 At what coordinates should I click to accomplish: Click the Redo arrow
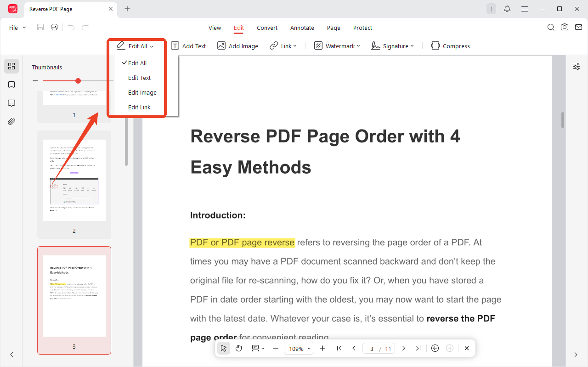[85, 28]
